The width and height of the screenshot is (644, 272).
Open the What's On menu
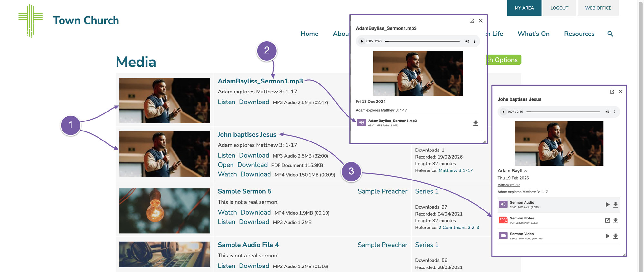tap(534, 34)
